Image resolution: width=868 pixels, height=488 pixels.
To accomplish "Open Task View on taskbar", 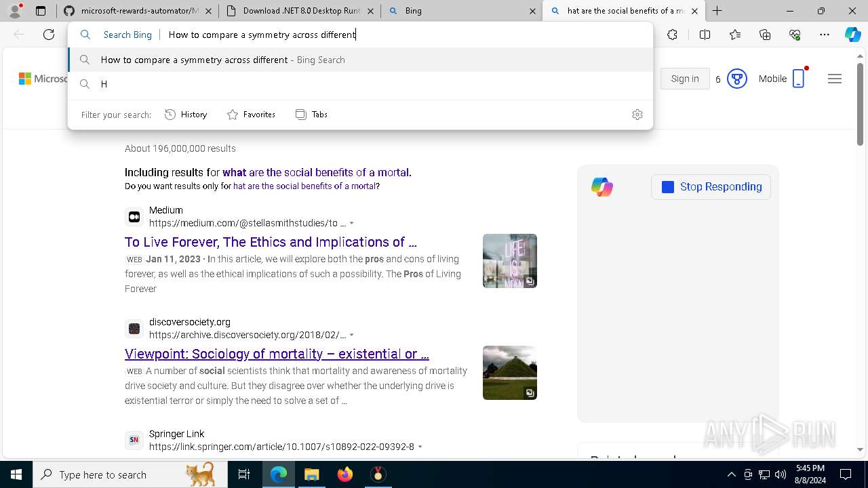I will [x=244, y=474].
